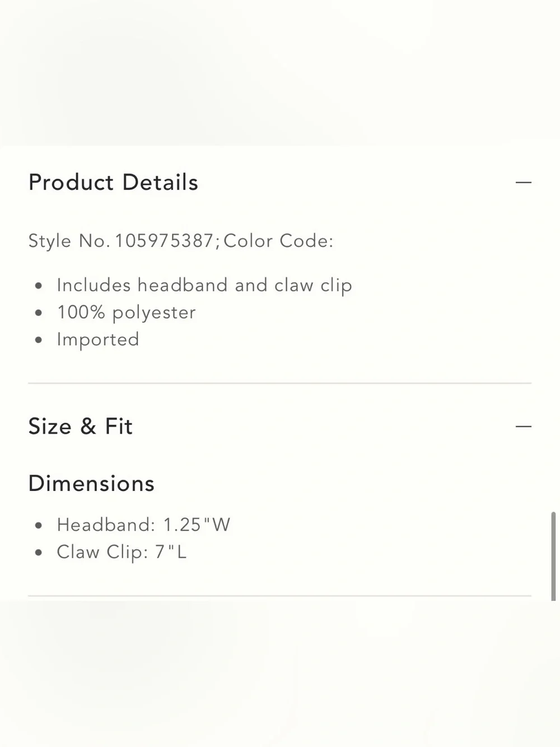Click bullet point beside '100% polyester'

[x=38, y=313]
